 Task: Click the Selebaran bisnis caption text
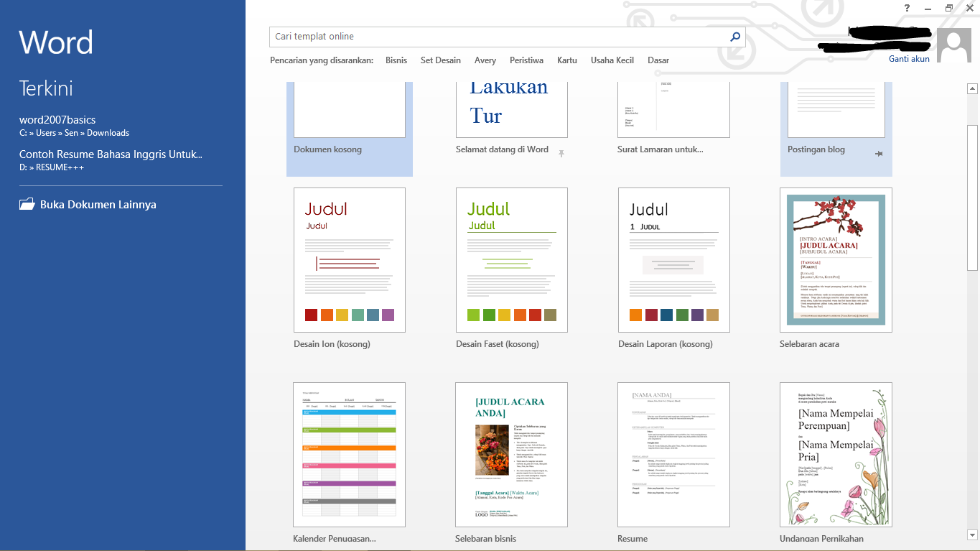[485, 539]
